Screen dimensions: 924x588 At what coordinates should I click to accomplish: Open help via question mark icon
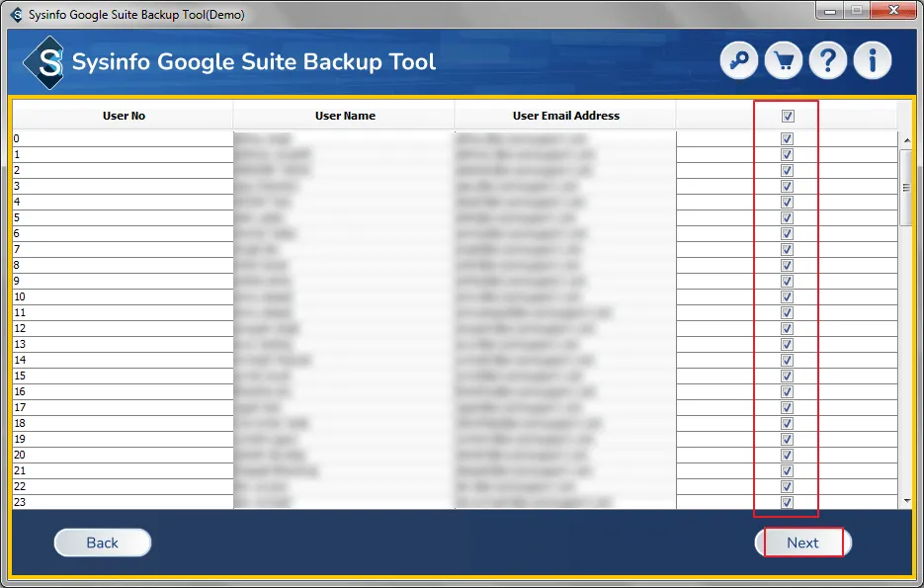828,61
